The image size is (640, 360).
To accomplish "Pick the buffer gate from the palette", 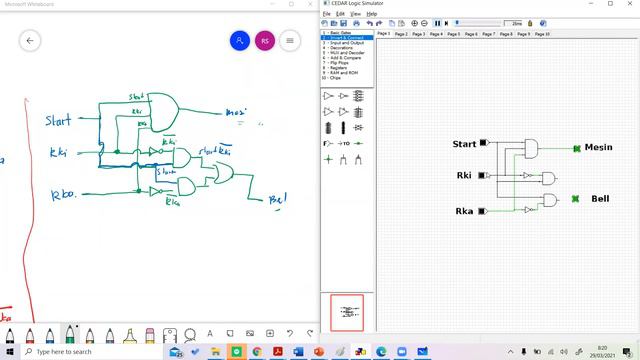I will click(x=328, y=96).
